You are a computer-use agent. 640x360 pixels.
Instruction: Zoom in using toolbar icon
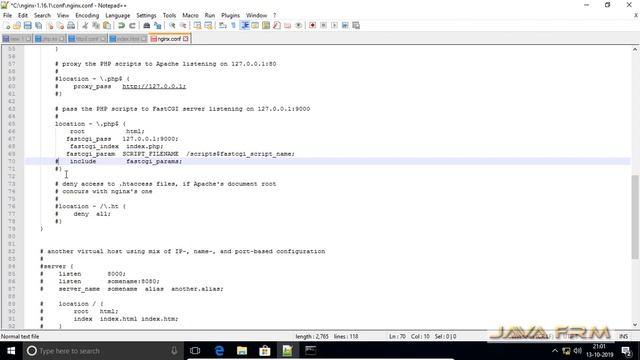click(x=172, y=25)
